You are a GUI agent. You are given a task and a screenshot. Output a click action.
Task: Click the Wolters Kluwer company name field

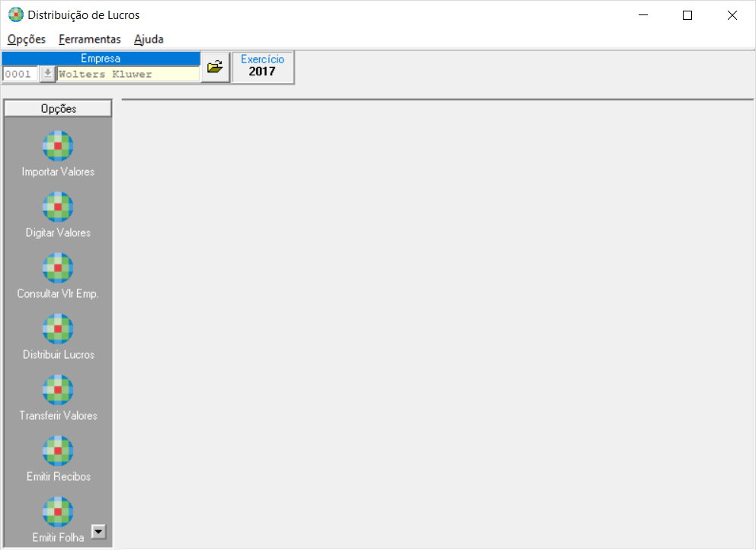click(128, 74)
